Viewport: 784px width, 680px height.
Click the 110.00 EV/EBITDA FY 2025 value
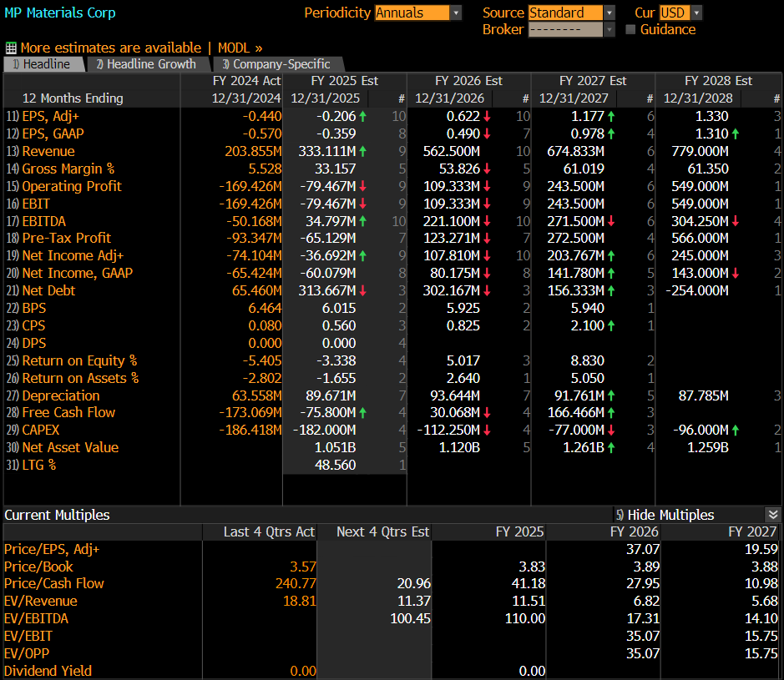pyautogui.click(x=525, y=618)
